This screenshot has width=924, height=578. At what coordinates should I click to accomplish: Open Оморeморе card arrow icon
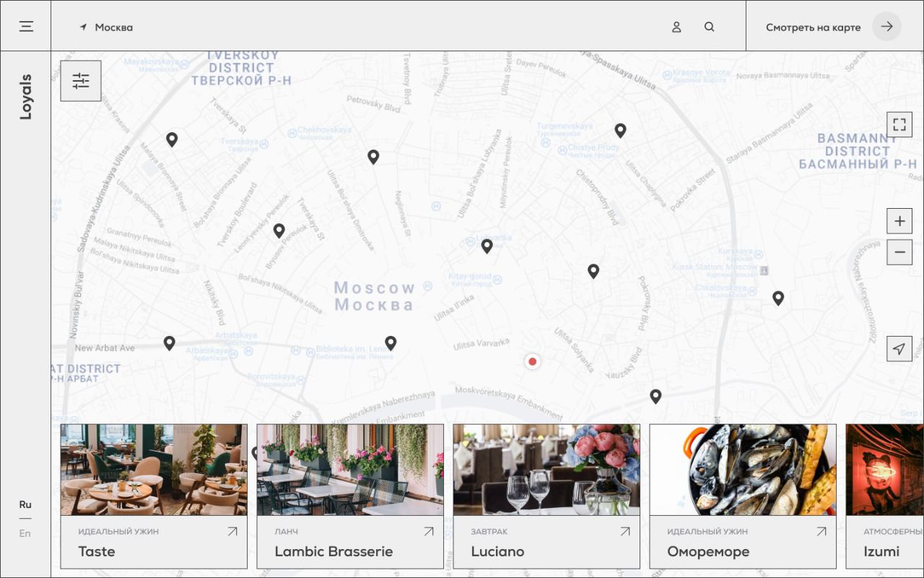click(x=821, y=531)
